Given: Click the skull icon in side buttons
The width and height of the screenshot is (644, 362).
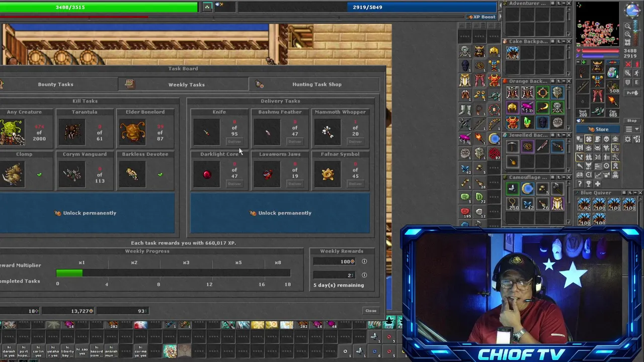Looking at the screenshot, I should click(x=607, y=139).
